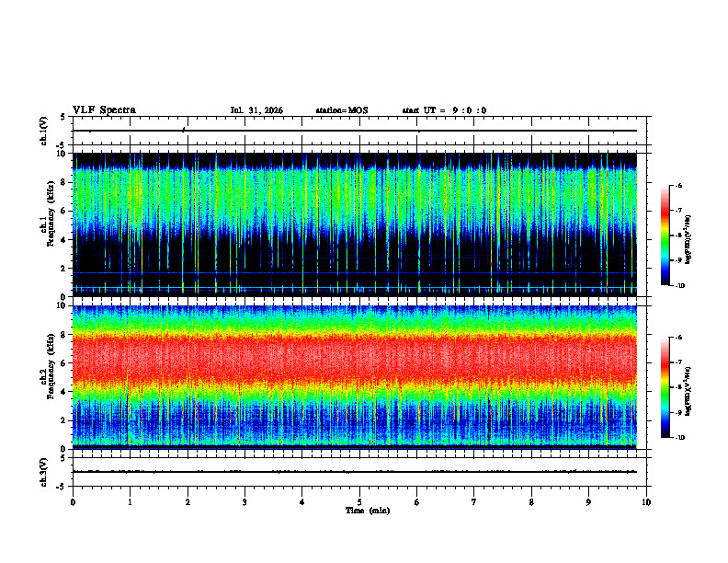
Task: Click the ch.1 spectrogram panel
Action: (355, 224)
